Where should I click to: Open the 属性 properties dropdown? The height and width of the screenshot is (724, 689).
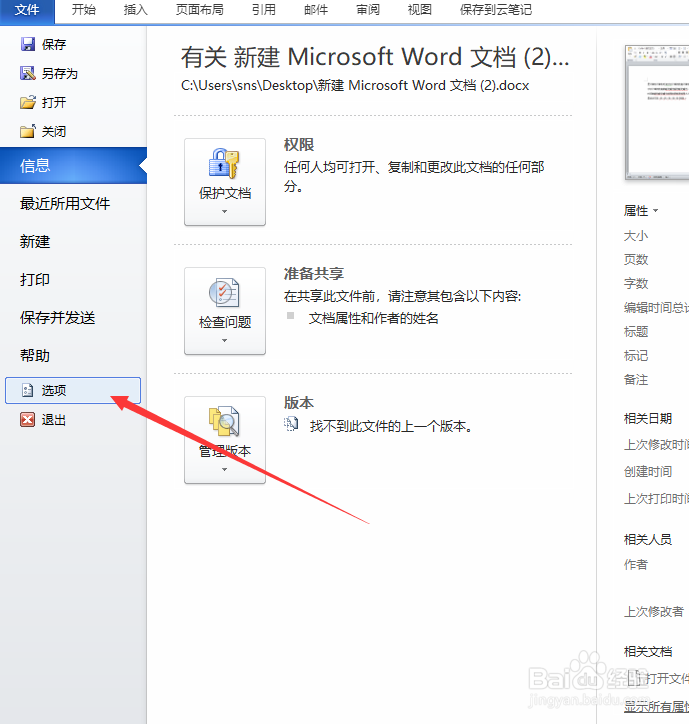[x=641, y=211]
